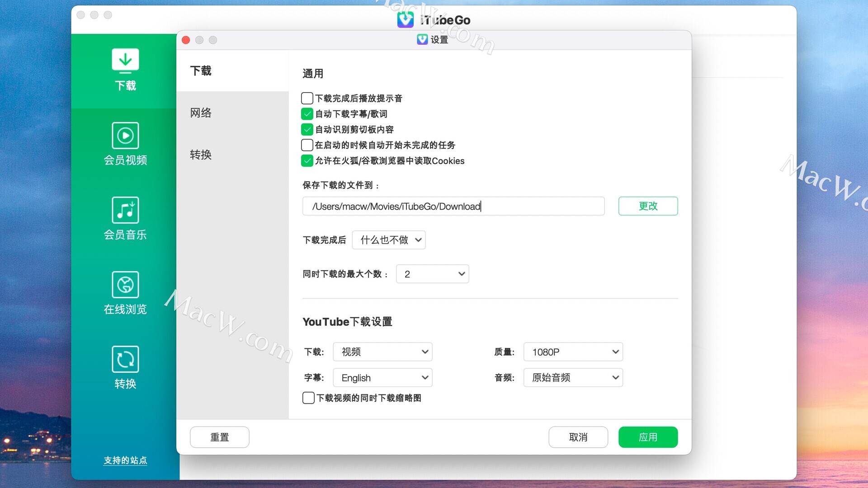This screenshot has height=488, width=868.
Task: Enable 下载完成后播放提示音 checkbox
Action: pos(307,98)
